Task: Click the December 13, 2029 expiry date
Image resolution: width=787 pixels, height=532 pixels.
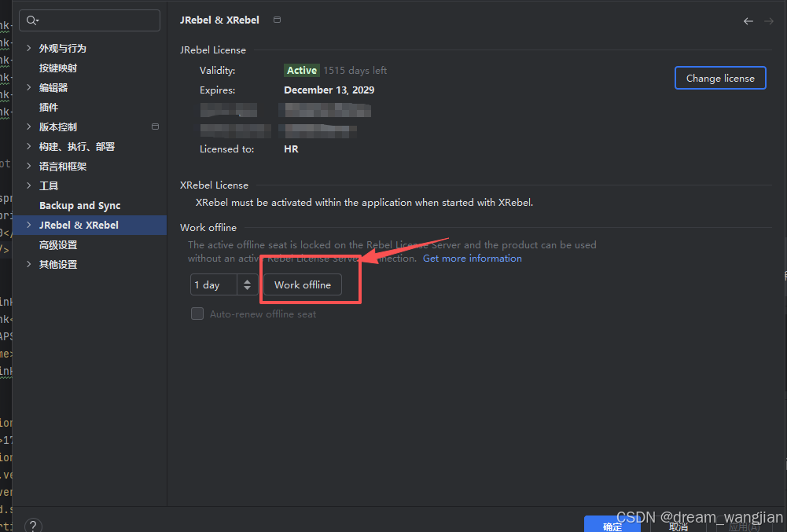Action: 329,90
